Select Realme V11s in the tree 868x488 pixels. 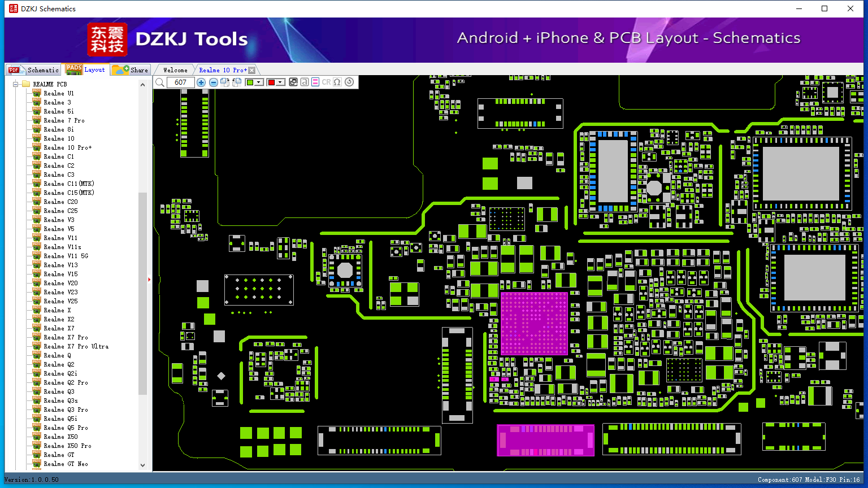[63, 247]
